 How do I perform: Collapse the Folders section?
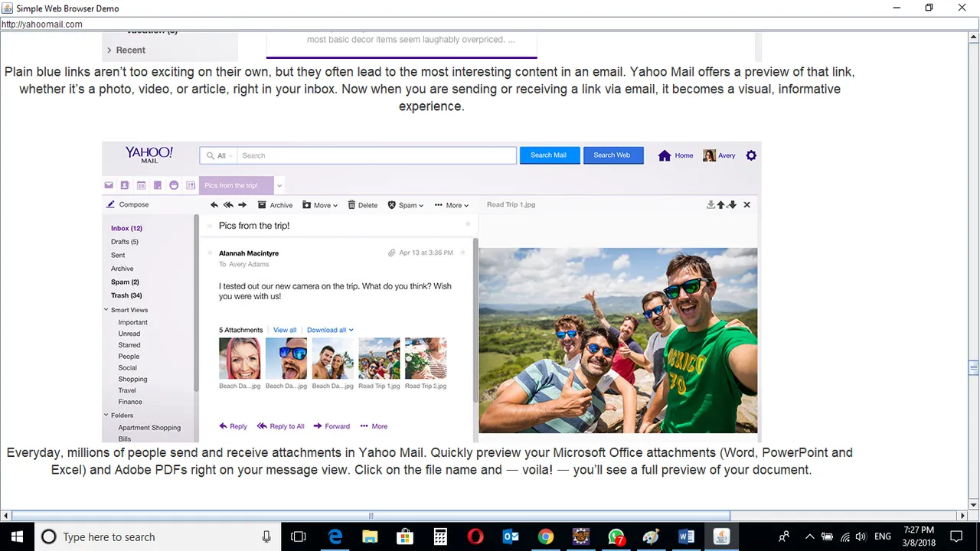coord(106,416)
